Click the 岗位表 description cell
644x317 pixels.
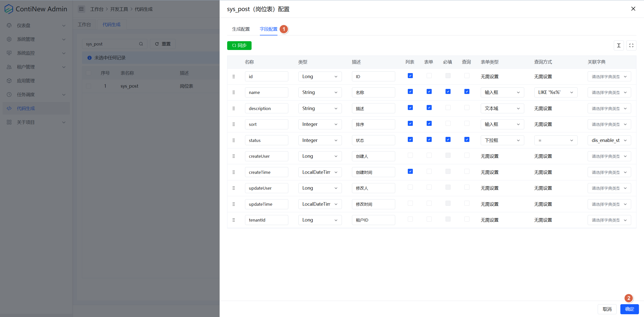[x=186, y=86]
